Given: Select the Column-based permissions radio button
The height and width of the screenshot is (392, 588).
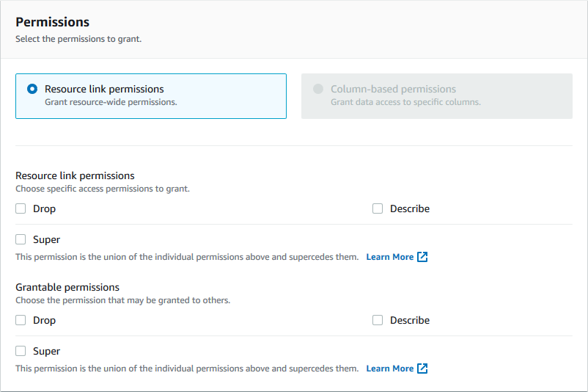Looking at the screenshot, I should [318, 89].
